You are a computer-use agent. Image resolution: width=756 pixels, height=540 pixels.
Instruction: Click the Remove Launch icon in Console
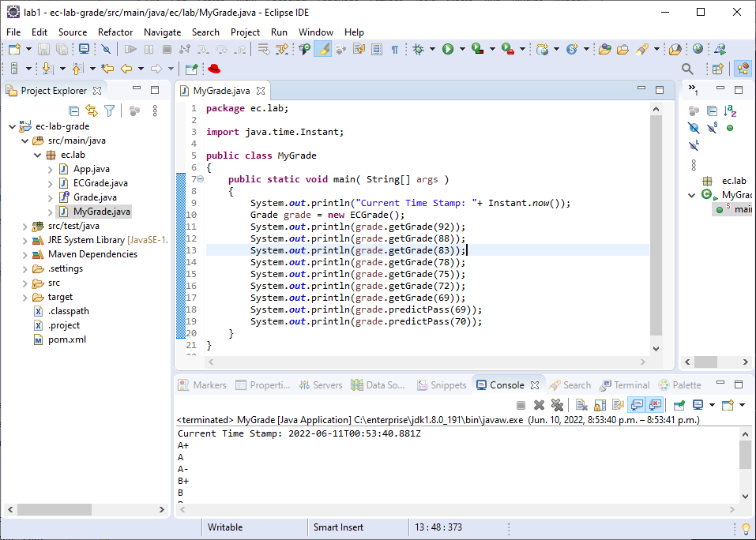click(539, 406)
